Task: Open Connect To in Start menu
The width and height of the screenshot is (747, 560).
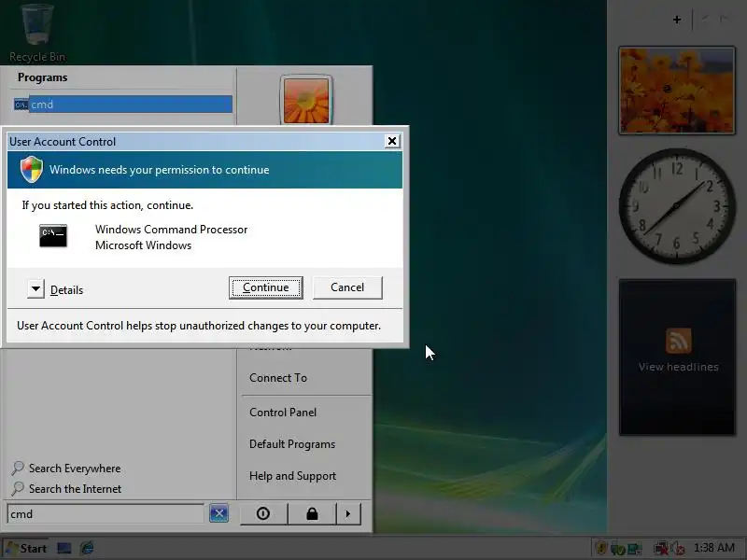Action: [x=278, y=378]
